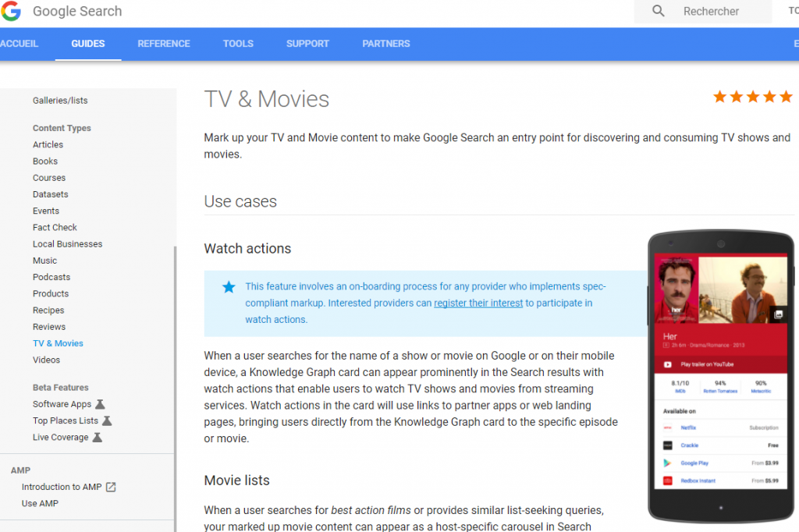Open the Fact Check guide
The height and width of the screenshot is (532, 799).
click(x=55, y=227)
